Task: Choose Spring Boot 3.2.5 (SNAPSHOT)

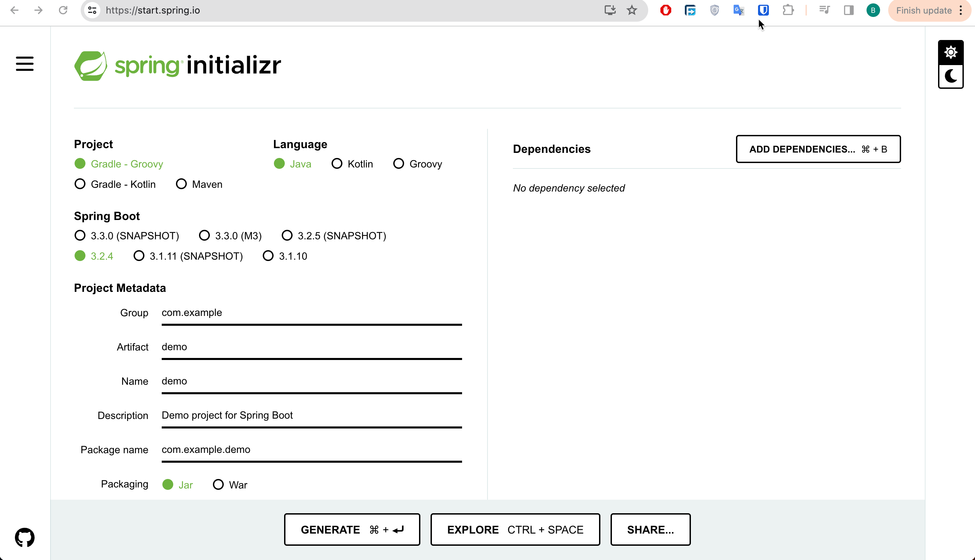Action: tap(334, 235)
